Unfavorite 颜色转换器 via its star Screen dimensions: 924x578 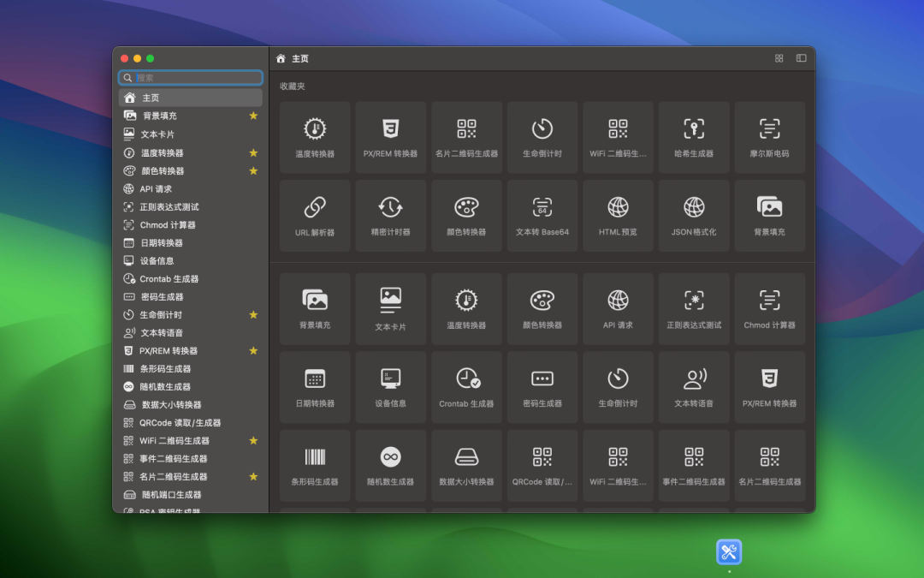pyautogui.click(x=254, y=170)
